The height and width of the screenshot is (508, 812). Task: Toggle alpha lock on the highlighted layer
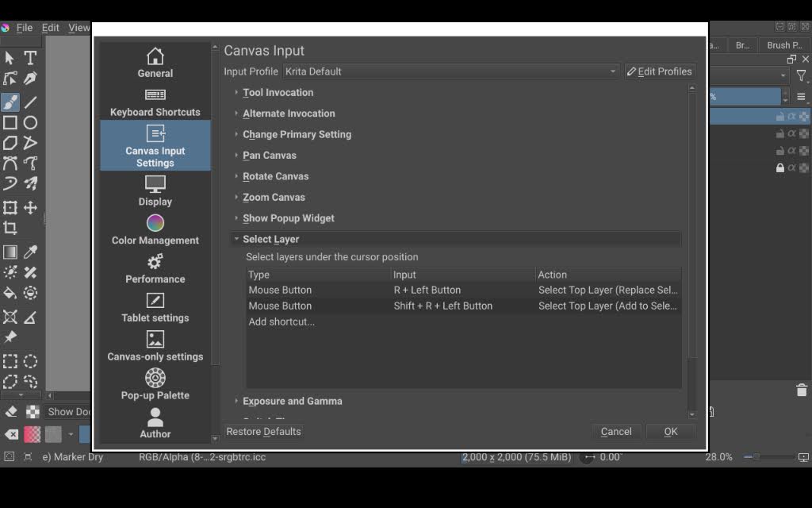(x=792, y=117)
